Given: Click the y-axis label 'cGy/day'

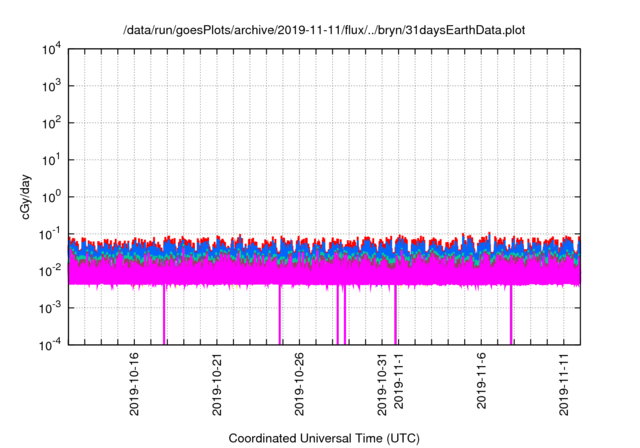Looking at the screenshot, I should pyautogui.click(x=26, y=197).
